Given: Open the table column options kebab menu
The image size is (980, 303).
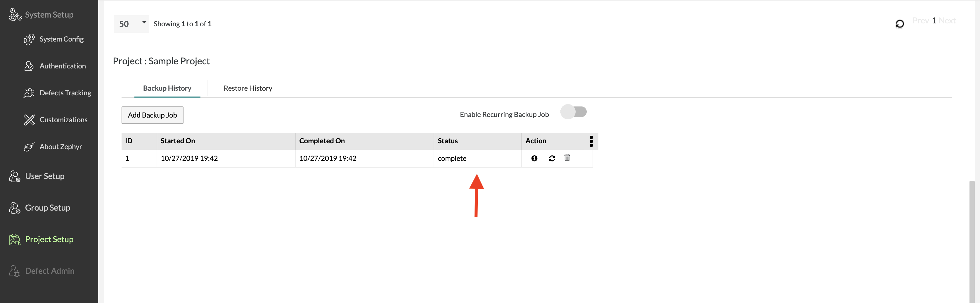Looking at the screenshot, I should point(591,141).
